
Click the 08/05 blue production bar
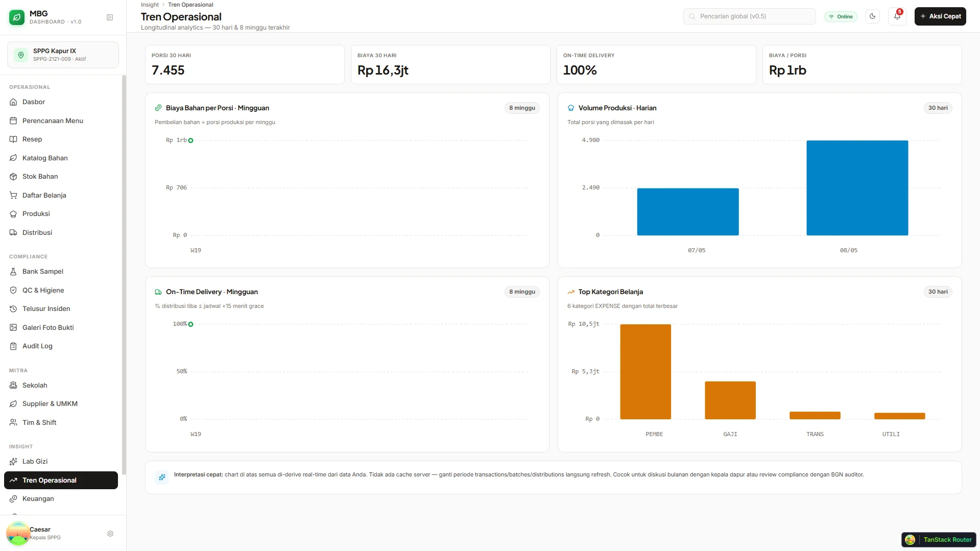pos(857,188)
